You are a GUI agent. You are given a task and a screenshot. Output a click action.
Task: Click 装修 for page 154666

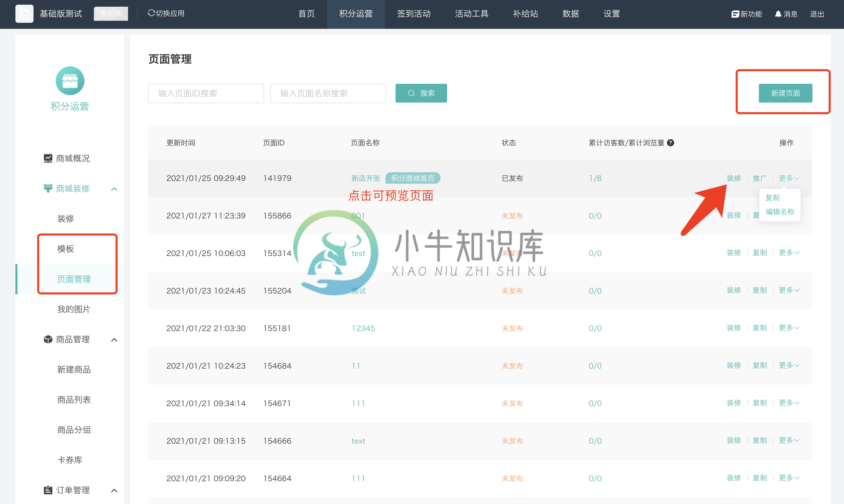(734, 440)
